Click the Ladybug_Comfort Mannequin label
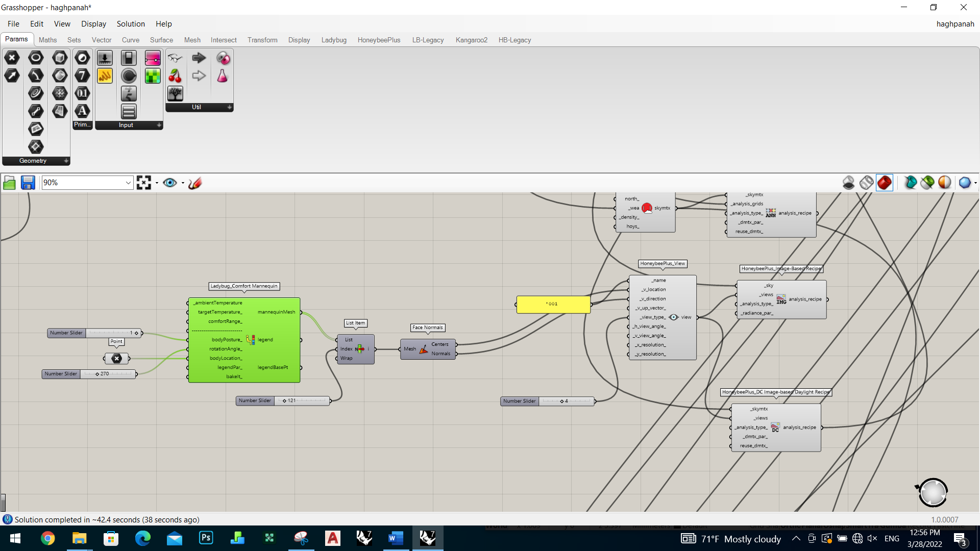Image resolution: width=980 pixels, height=551 pixels. click(244, 286)
